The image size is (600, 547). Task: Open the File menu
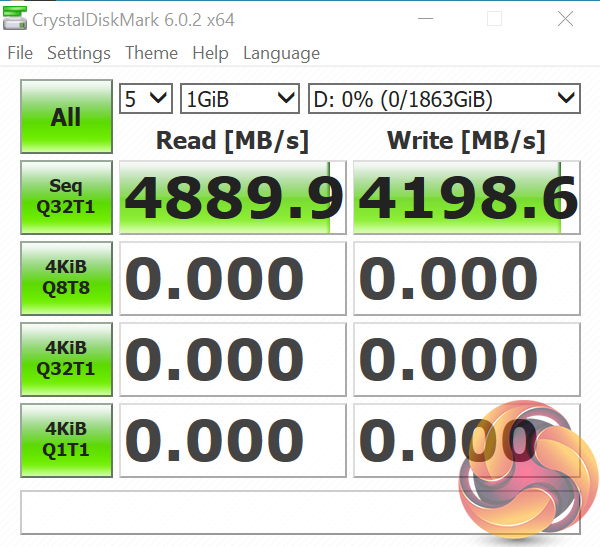click(20, 53)
